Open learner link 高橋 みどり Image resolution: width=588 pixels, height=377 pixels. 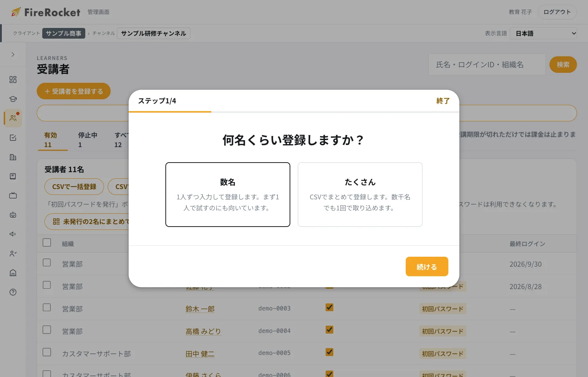pos(203,331)
